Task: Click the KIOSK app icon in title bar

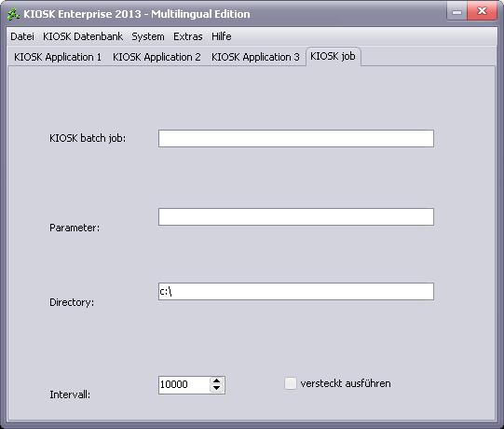Action: [x=13, y=14]
